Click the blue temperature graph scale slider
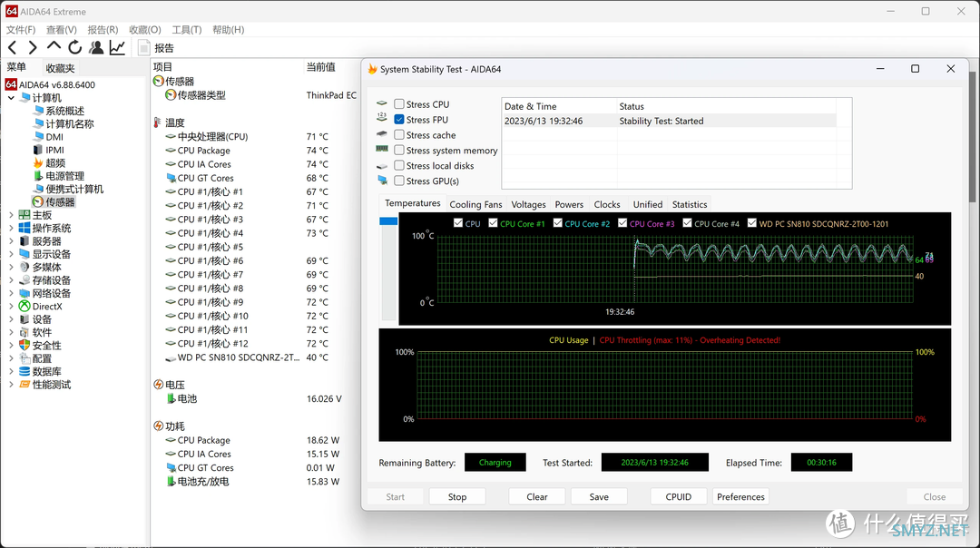 click(x=388, y=221)
